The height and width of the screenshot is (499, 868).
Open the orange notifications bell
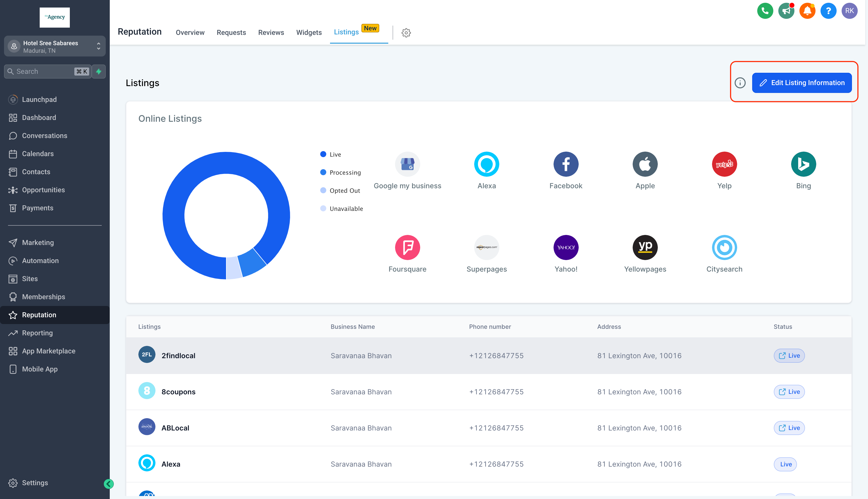tap(807, 11)
